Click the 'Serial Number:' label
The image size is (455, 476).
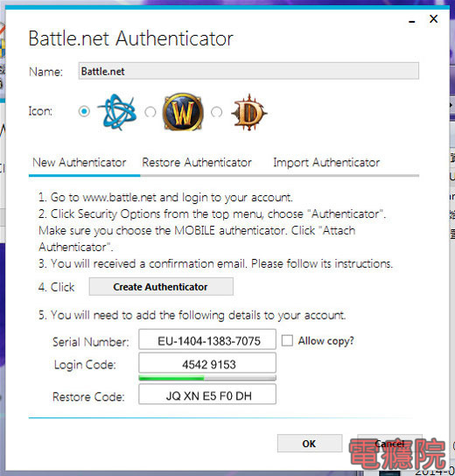pyautogui.click(x=91, y=342)
